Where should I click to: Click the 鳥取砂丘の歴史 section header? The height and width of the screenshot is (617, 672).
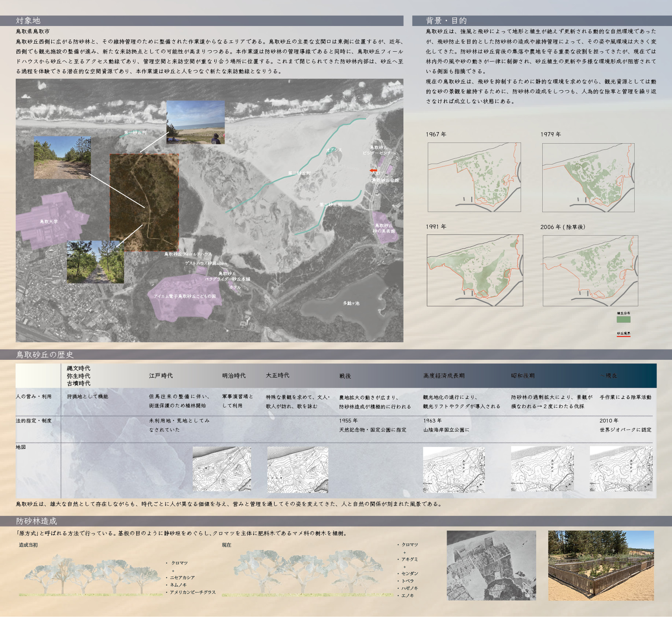[45, 355]
